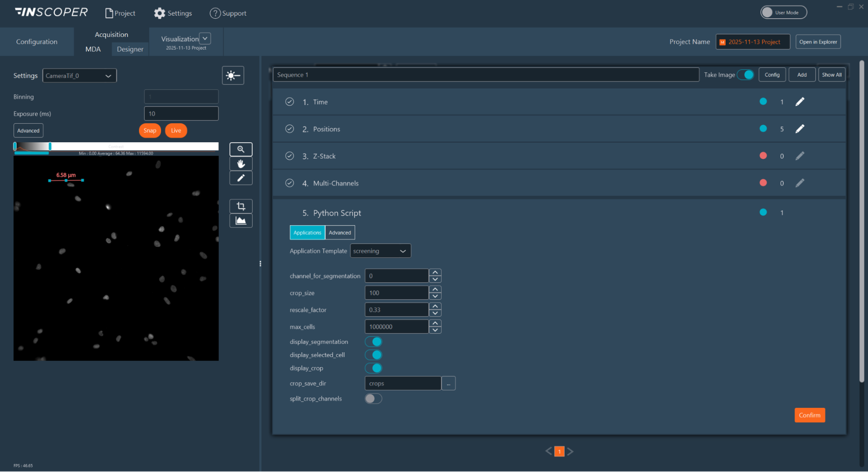Click the brightness/illumination icon button
Viewport: 868px width, 472px height.
pyautogui.click(x=233, y=75)
